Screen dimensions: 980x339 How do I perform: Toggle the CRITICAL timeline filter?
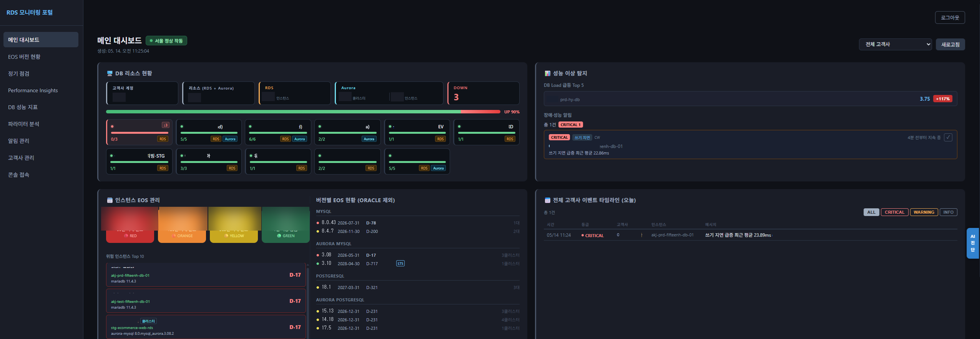(x=894, y=212)
